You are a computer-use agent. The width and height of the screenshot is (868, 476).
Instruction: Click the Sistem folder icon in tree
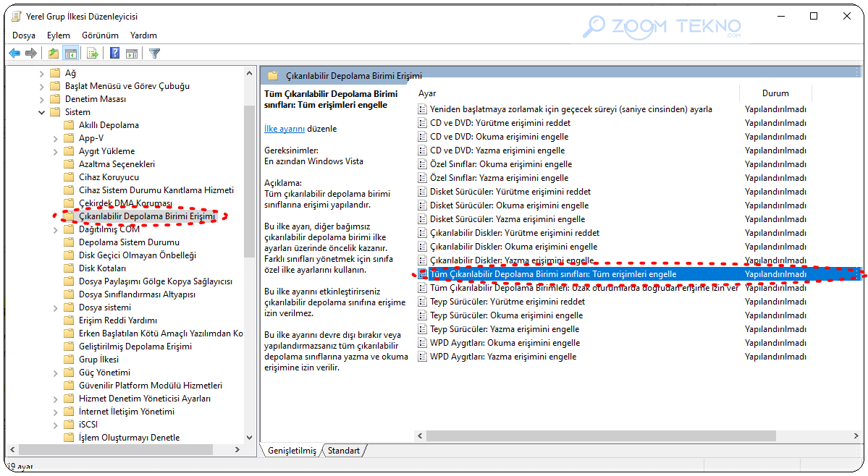coord(55,112)
